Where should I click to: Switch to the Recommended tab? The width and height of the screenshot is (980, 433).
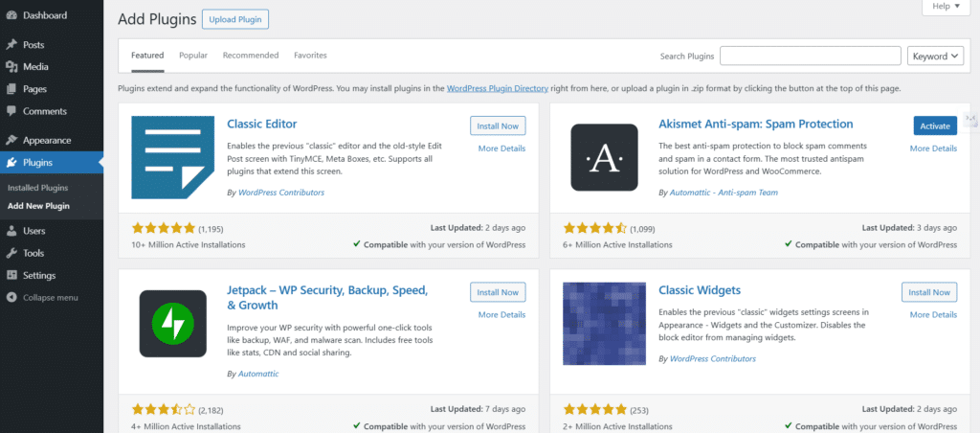click(x=251, y=55)
